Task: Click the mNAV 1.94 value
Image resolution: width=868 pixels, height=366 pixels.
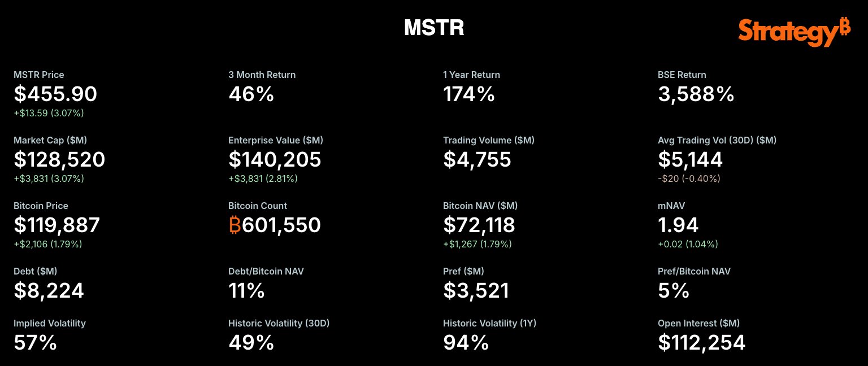Action: point(678,225)
